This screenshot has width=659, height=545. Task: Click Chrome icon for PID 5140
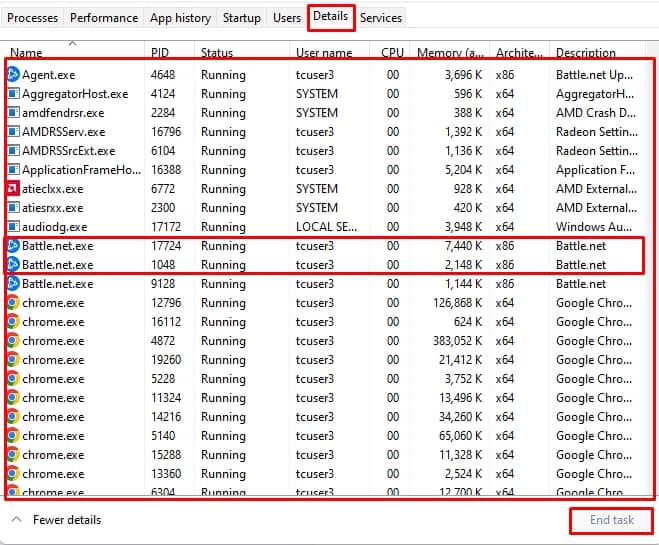(x=13, y=436)
